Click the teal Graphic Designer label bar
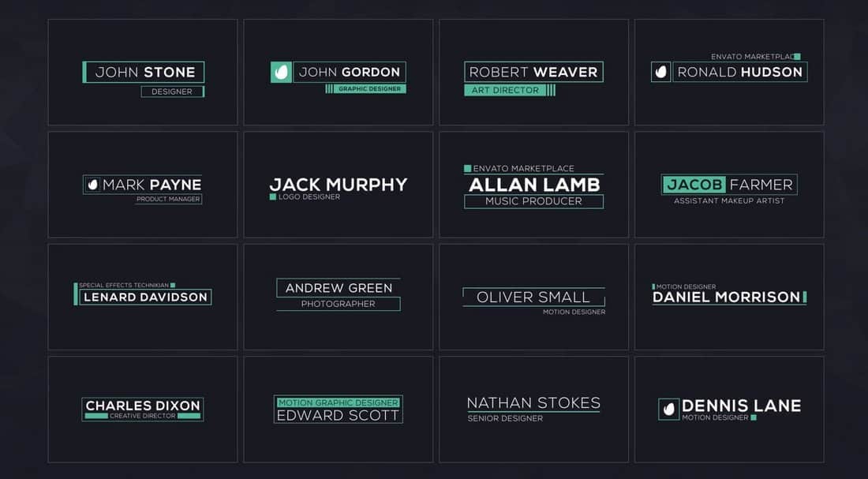Screen dimensions: 868x479 [369, 89]
